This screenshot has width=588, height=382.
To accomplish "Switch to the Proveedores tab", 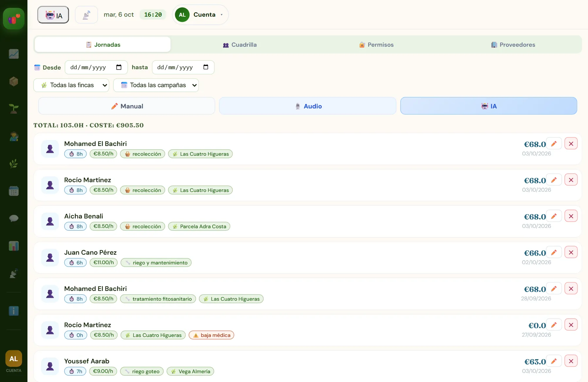I will (513, 45).
